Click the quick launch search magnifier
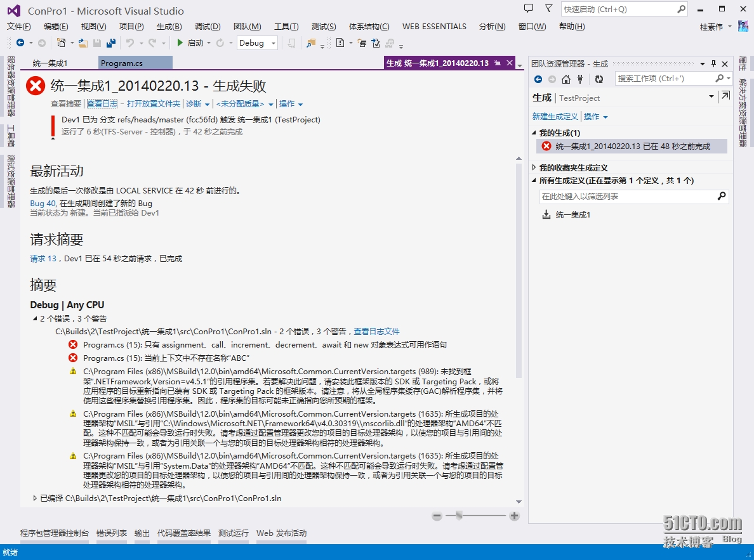 (x=681, y=9)
